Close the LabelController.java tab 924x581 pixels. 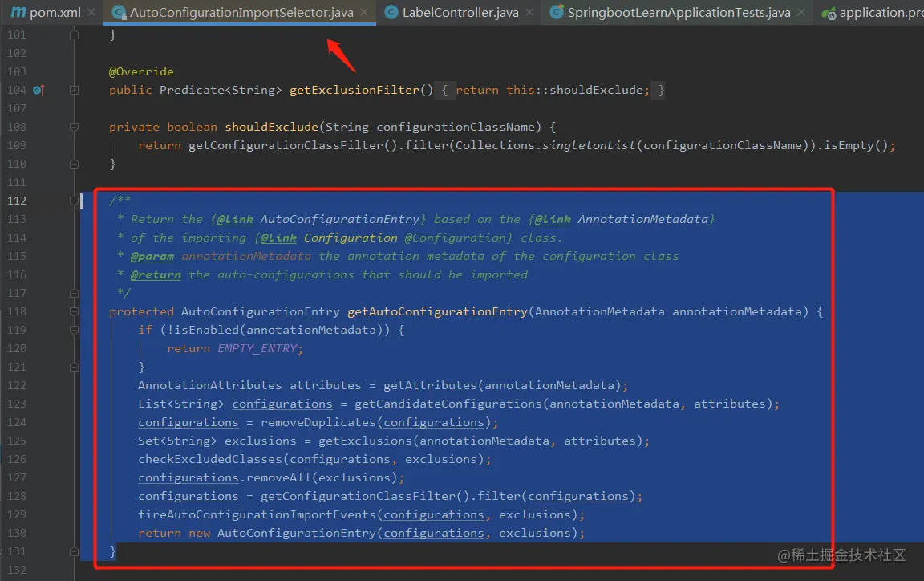pos(529,12)
